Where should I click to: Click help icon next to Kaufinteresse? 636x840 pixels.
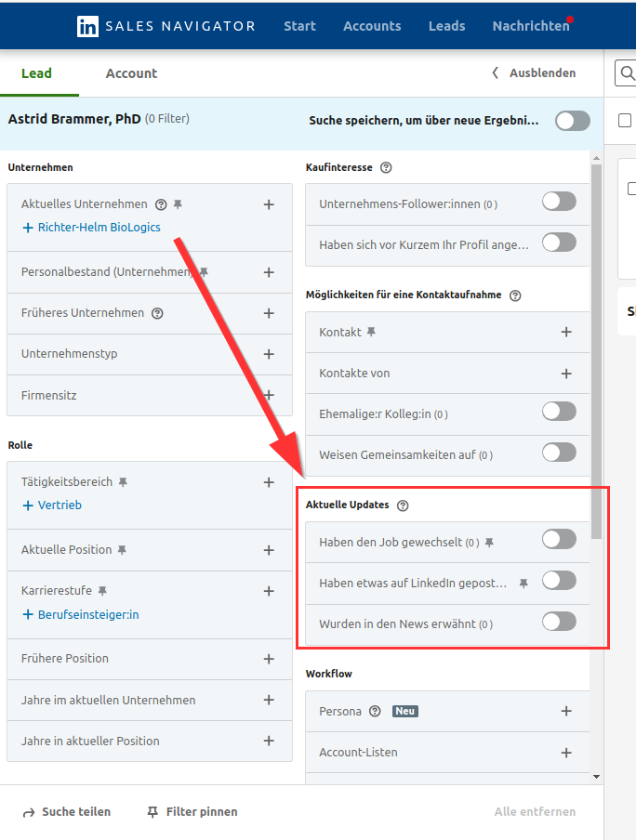[x=386, y=168]
